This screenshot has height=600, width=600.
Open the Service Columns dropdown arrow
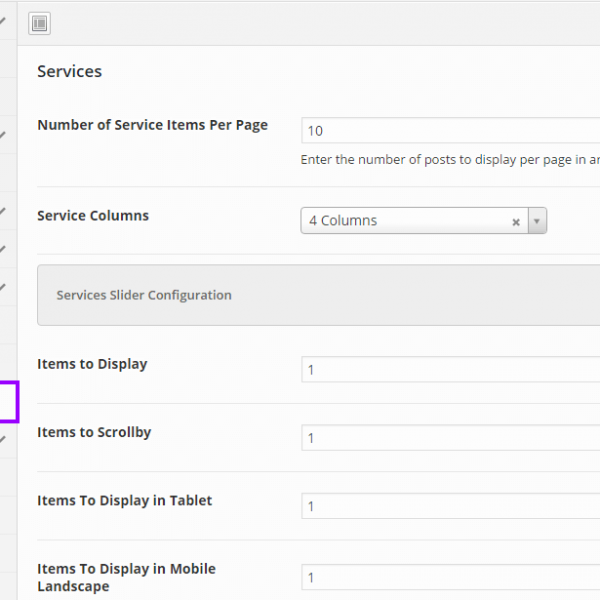coord(537,221)
